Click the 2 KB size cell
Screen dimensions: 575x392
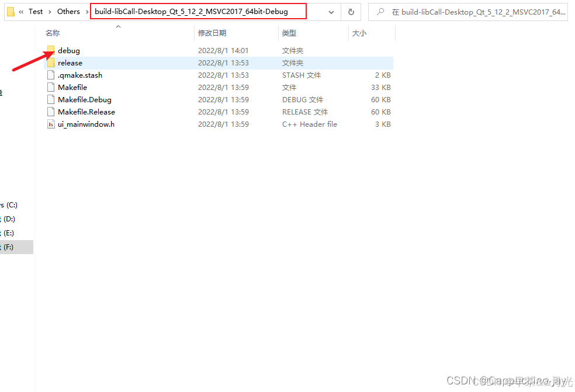coord(383,75)
